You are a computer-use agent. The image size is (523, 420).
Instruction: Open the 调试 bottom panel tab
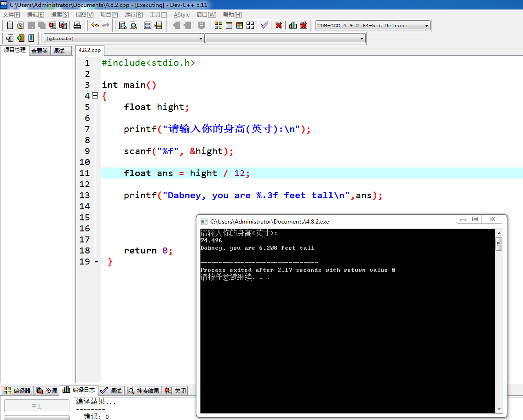[x=111, y=391]
